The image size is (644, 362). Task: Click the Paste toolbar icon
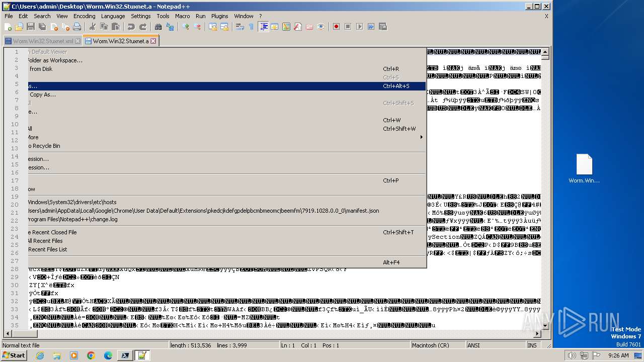tap(116, 27)
